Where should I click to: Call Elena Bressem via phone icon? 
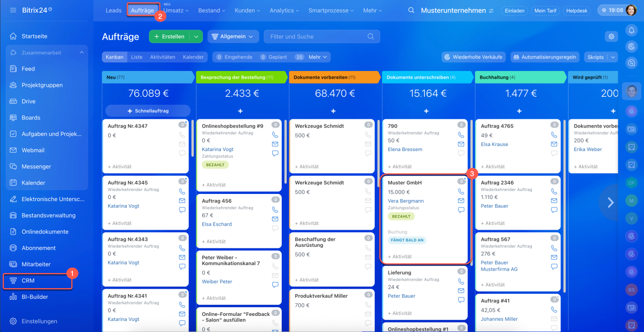pyautogui.click(x=461, y=135)
